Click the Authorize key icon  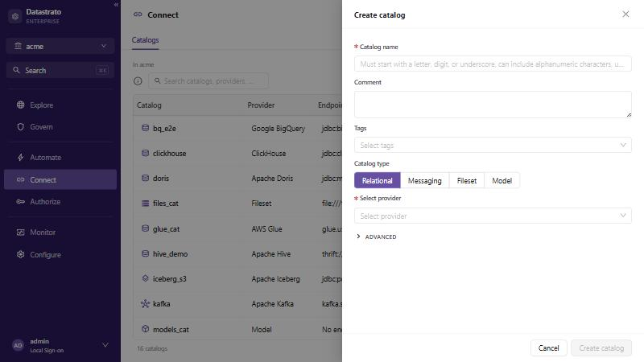tap(21, 202)
